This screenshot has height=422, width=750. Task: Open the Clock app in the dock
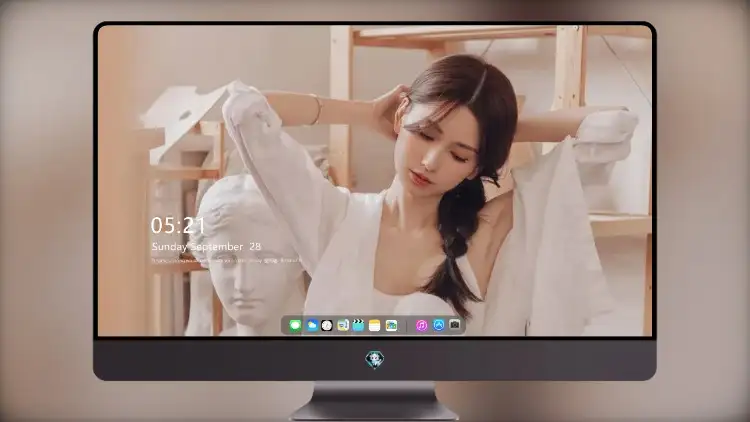pyautogui.click(x=327, y=325)
